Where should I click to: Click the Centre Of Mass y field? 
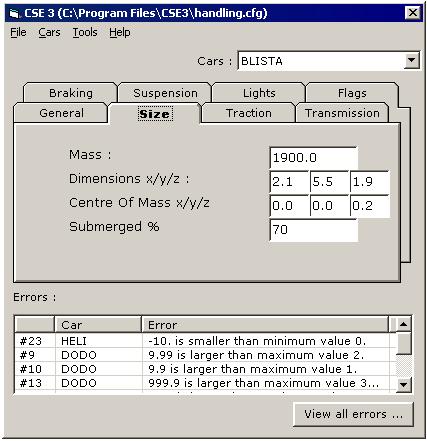pyautogui.click(x=330, y=206)
